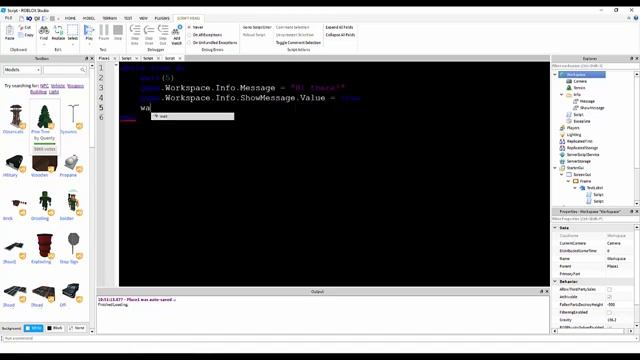Viewport: 640px width, 360px height.
Task: Click the Cut icon in Clipboard
Action: click(21, 27)
